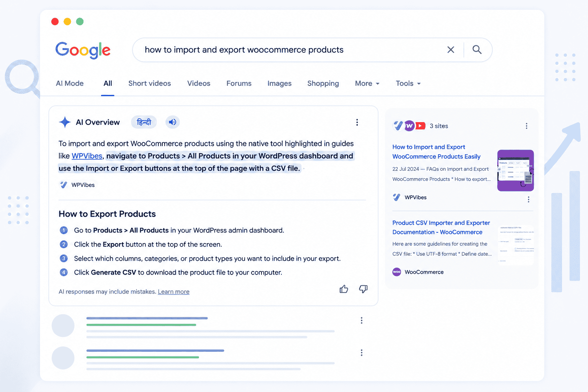Click step 'Click Generate CSV' text
588x392 pixels.
point(178,273)
